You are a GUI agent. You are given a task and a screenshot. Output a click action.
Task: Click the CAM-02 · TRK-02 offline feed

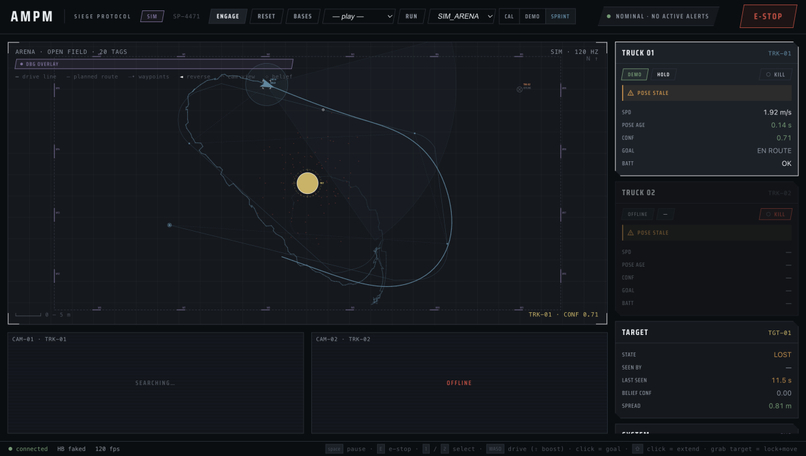pyautogui.click(x=459, y=383)
